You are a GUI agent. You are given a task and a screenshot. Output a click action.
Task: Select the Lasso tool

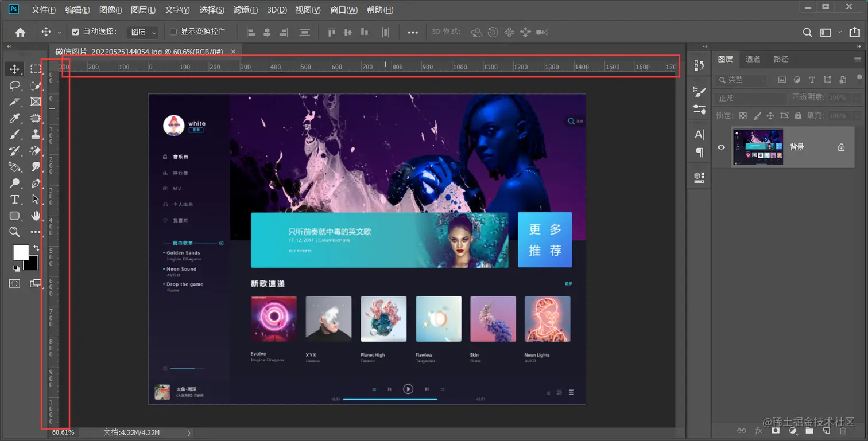[x=15, y=85]
